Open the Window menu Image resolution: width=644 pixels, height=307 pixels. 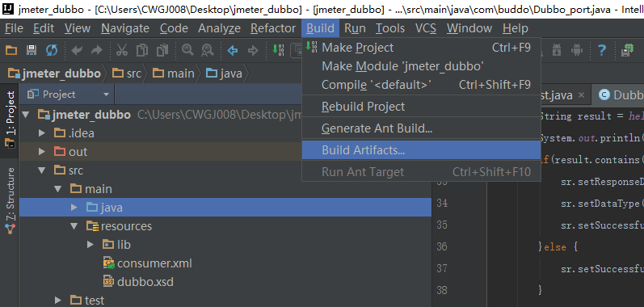click(x=469, y=28)
